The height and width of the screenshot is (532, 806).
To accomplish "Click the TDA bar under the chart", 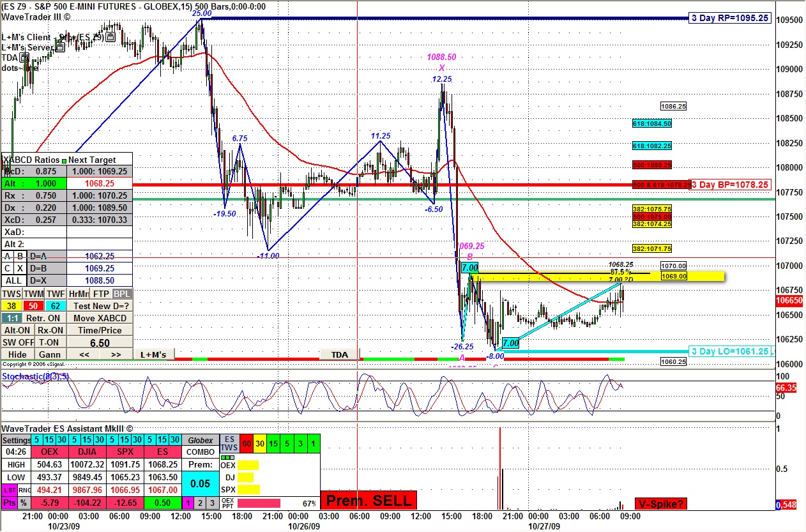I will pyautogui.click(x=340, y=354).
